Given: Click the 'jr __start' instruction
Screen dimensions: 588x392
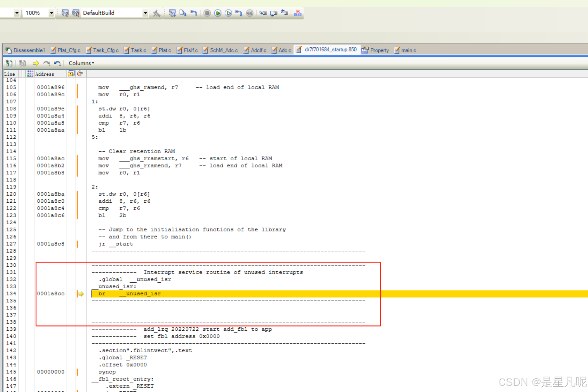Looking at the screenshot, I should (x=116, y=244).
